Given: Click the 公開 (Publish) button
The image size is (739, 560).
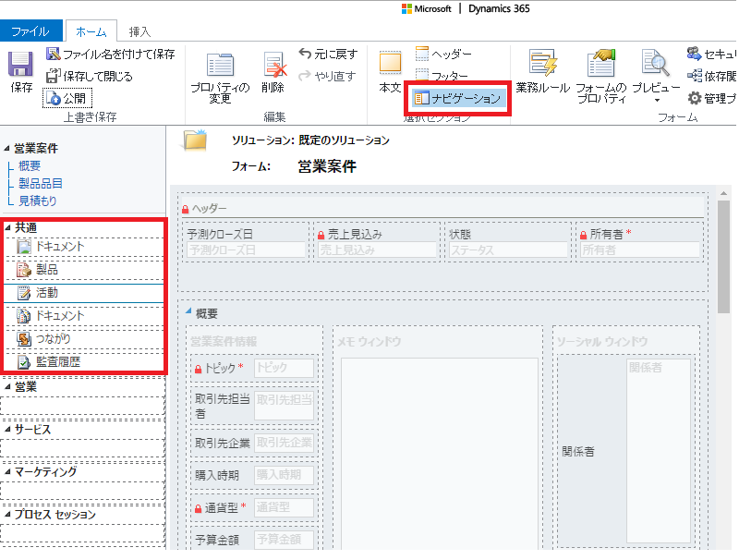Looking at the screenshot, I should (x=67, y=97).
